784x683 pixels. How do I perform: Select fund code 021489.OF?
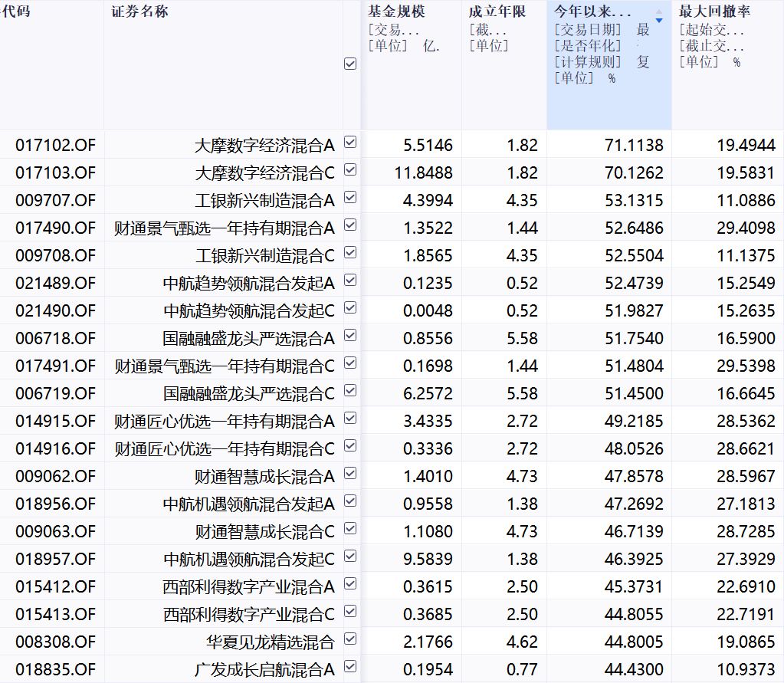coord(55,283)
